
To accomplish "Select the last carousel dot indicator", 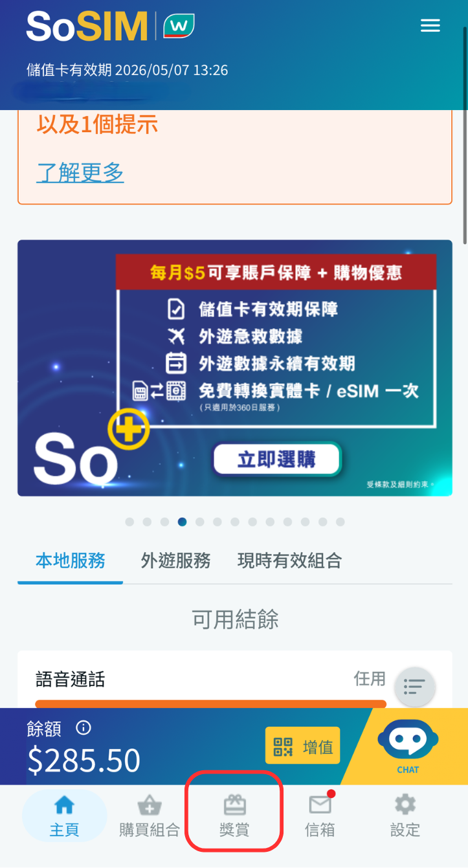I will pyautogui.click(x=340, y=522).
